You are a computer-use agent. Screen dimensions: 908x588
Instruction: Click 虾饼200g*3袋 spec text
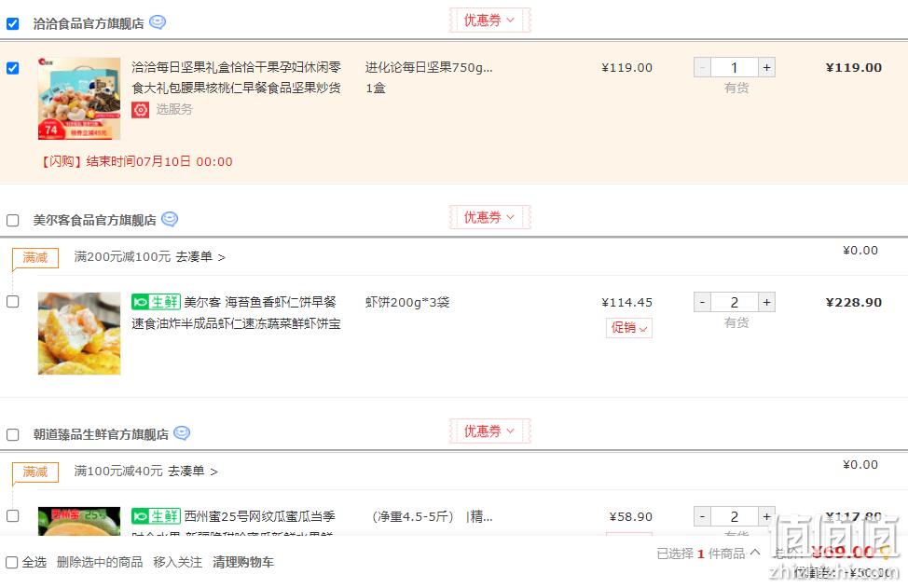(407, 302)
